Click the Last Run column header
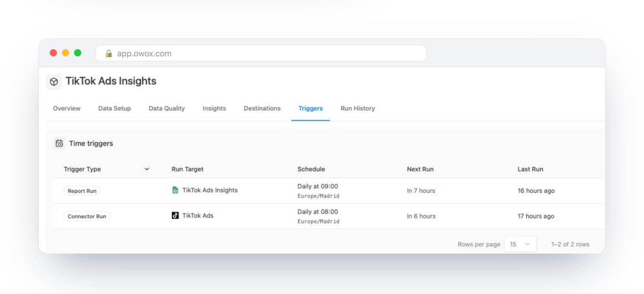 [530, 169]
